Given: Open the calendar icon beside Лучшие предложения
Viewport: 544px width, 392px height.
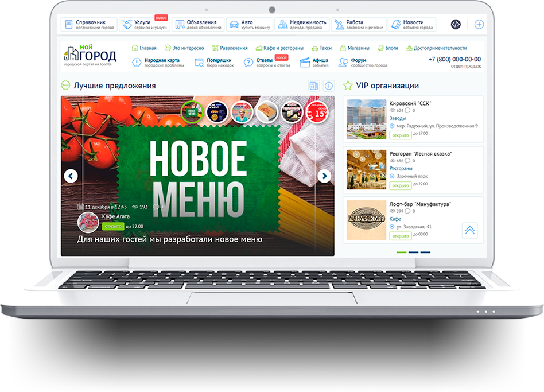Looking at the screenshot, I should [x=314, y=86].
